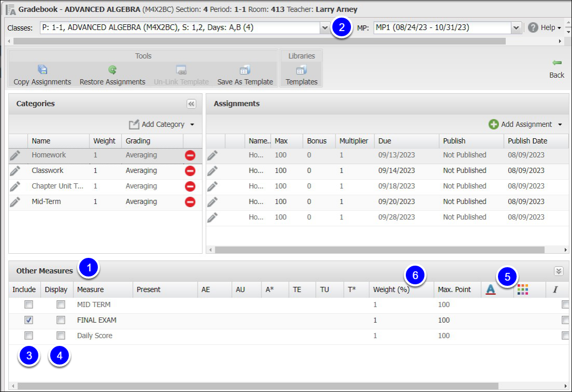Check Include for Daily Score measure

28,336
